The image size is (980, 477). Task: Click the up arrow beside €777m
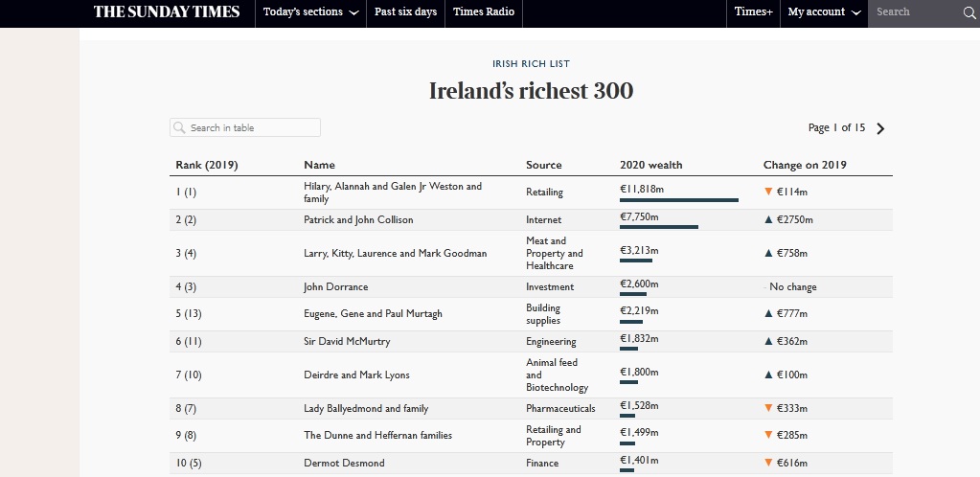pos(768,314)
